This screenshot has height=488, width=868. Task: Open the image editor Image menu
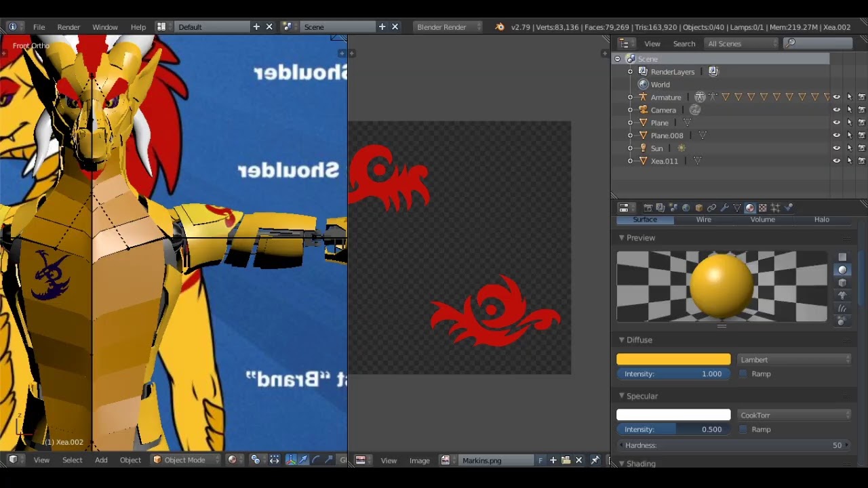tap(420, 460)
